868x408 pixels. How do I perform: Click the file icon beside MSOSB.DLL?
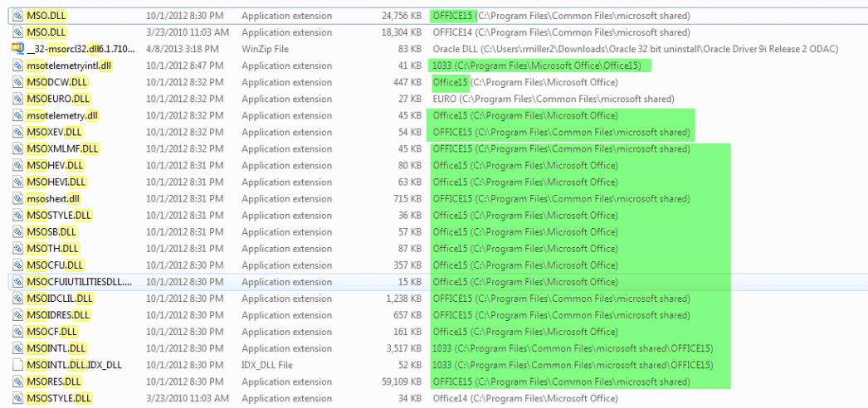point(17,231)
